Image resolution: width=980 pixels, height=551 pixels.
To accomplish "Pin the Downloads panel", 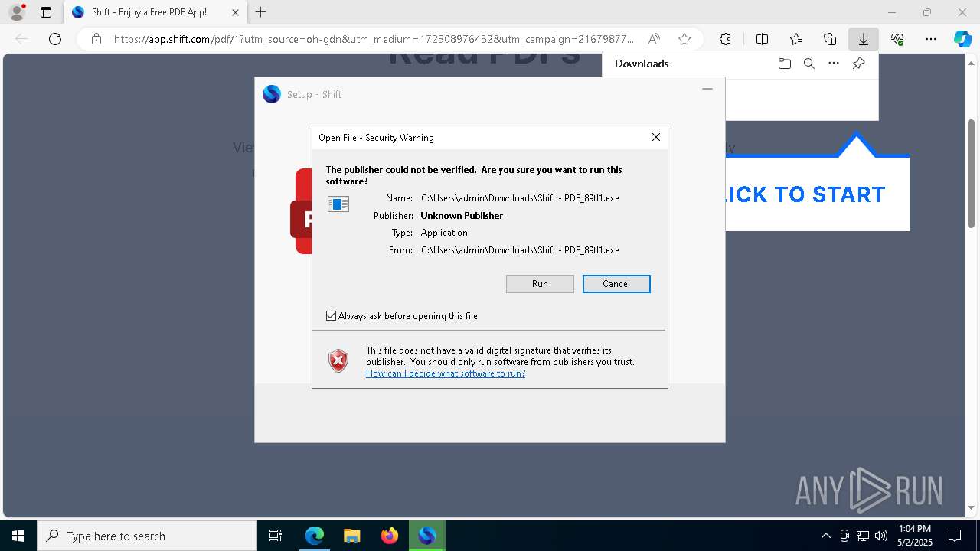I will 858,64.
